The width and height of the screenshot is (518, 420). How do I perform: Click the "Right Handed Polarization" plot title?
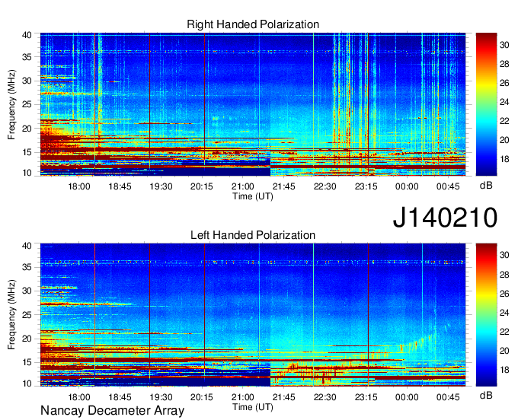click(x=253, y=24)
